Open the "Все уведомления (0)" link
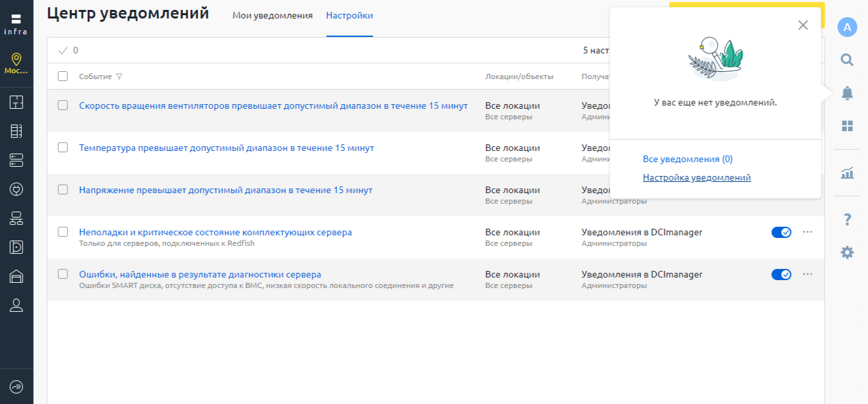Image resolution: width=868 pixels, height=404 pixels. point(687,159)
